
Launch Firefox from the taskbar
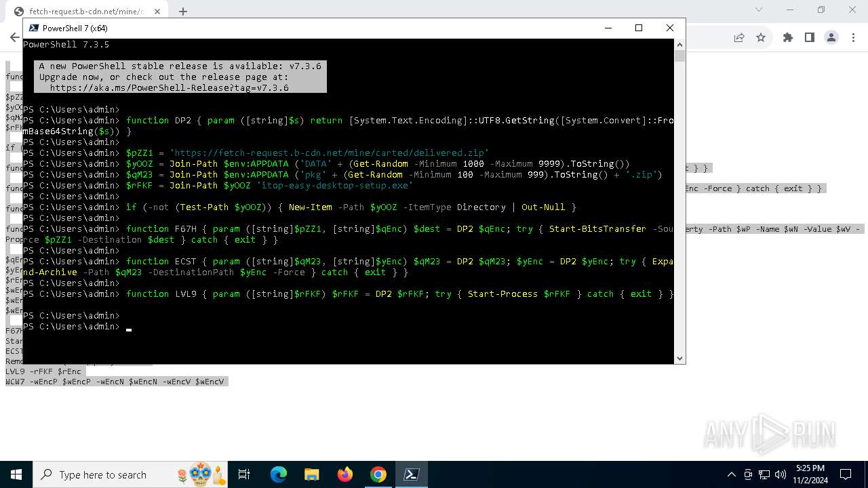344,474
